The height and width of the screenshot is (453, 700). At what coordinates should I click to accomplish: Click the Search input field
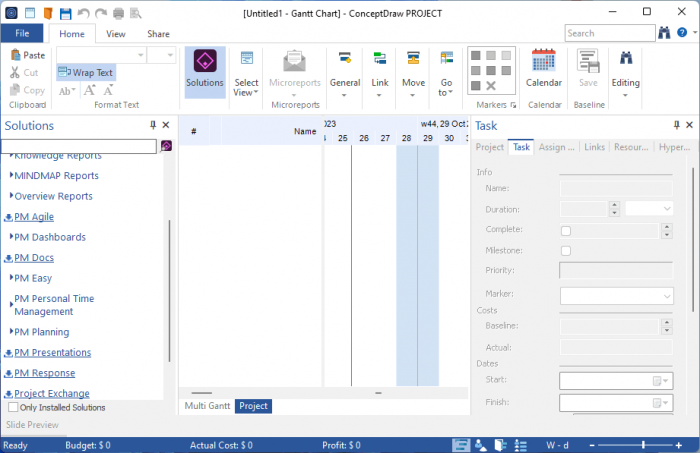[x=610, y=33]
